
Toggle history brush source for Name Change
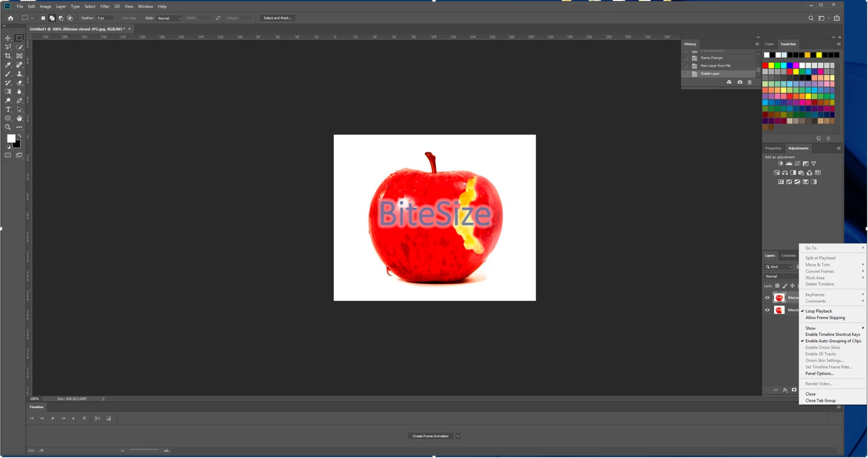point(686,58)
